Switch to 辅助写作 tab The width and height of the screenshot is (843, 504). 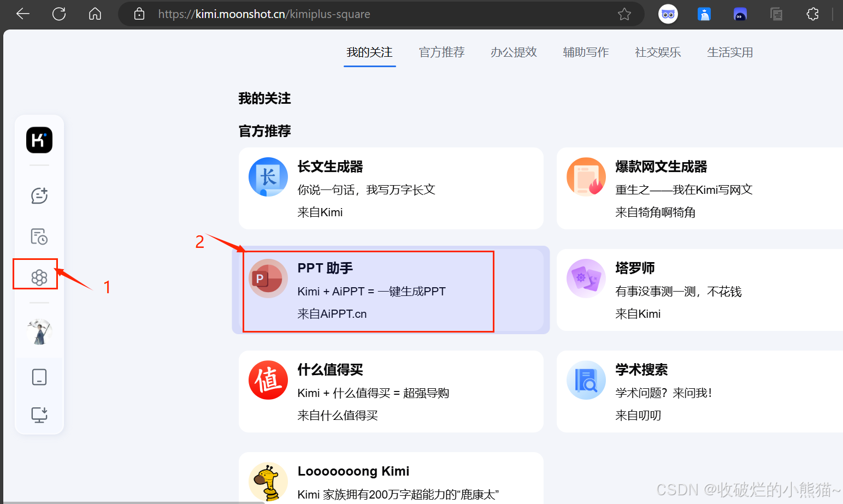586,52
